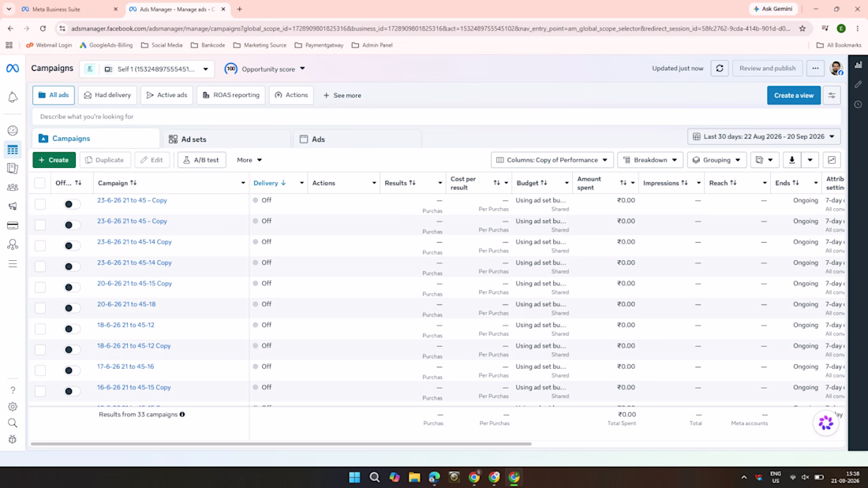This screenshot has width=868, height=488.
Task: Open the three-dots more options button
Action: pyautogui.click(x=815, y=69)
